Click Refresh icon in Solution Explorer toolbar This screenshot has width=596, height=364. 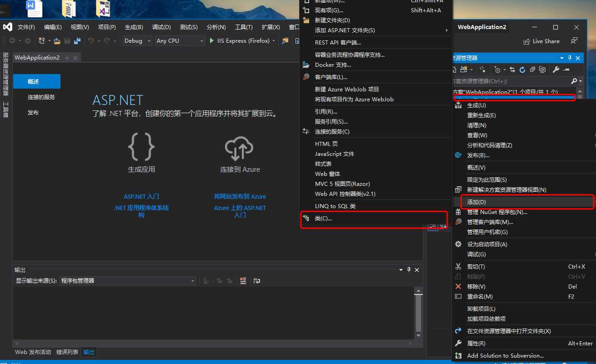coord(522,70)
